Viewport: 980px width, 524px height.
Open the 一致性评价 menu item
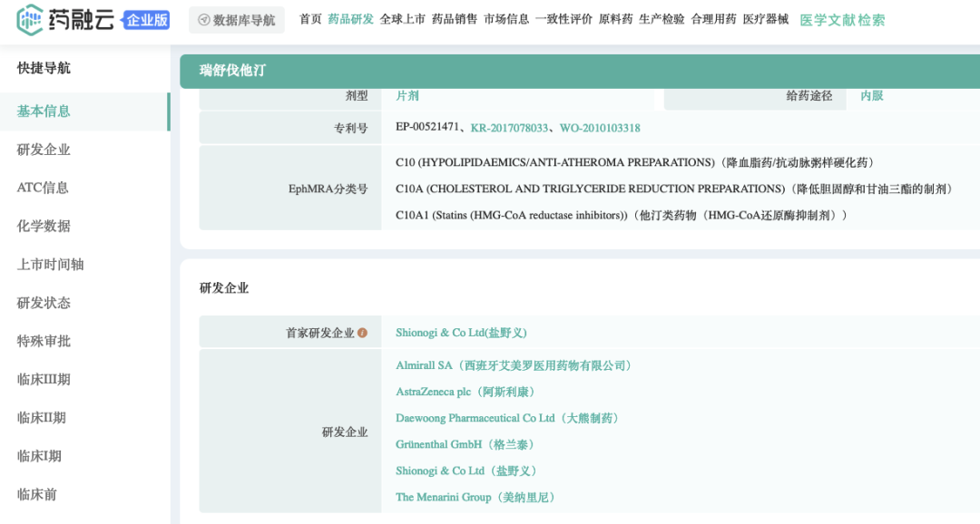tap(563, 19)
